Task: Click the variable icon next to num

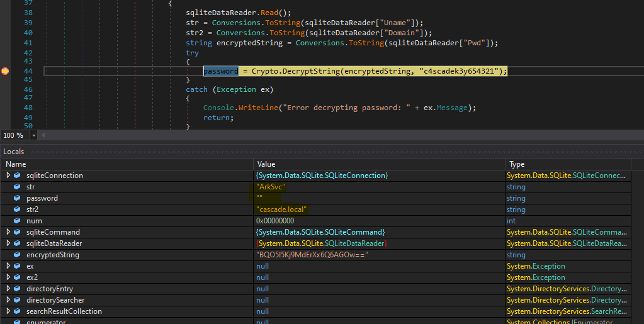Action: point(18,221)
